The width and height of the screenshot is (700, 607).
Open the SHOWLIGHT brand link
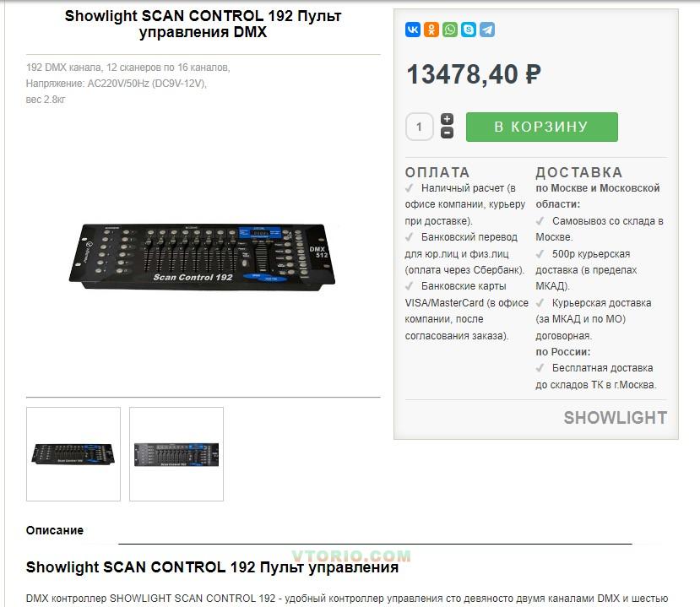tap(616, 418)
